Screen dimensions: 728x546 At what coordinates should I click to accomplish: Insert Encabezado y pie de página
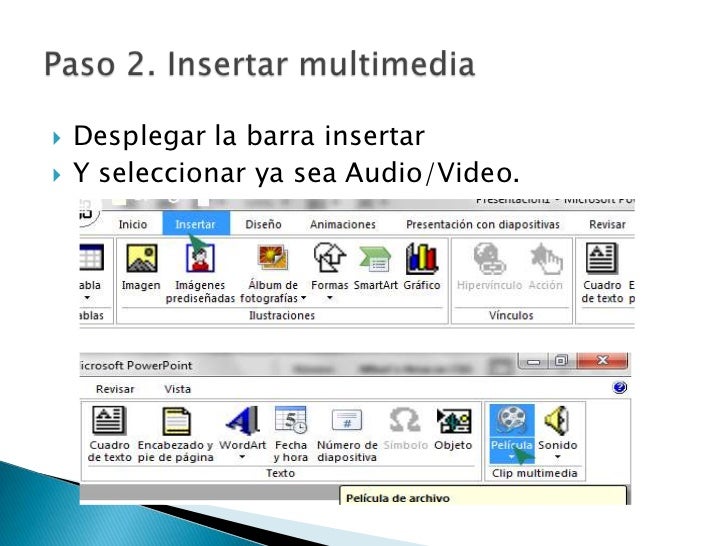click(176, 434)
